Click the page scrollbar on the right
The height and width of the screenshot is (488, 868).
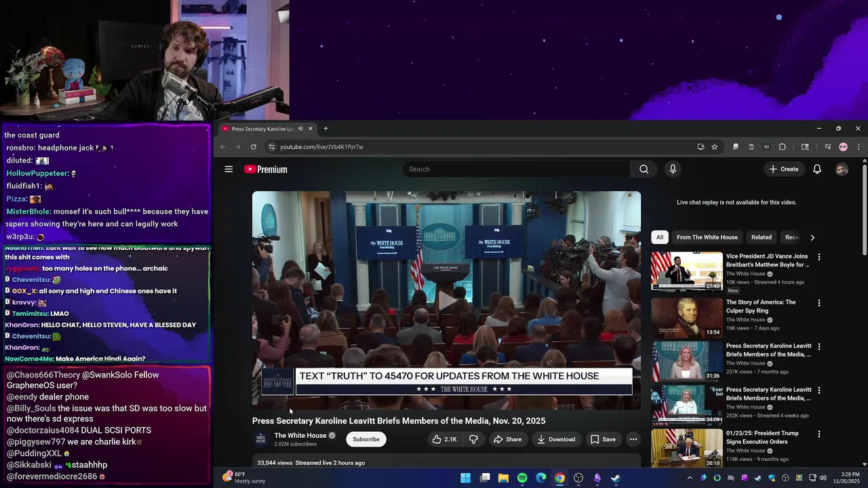point(864,209)
